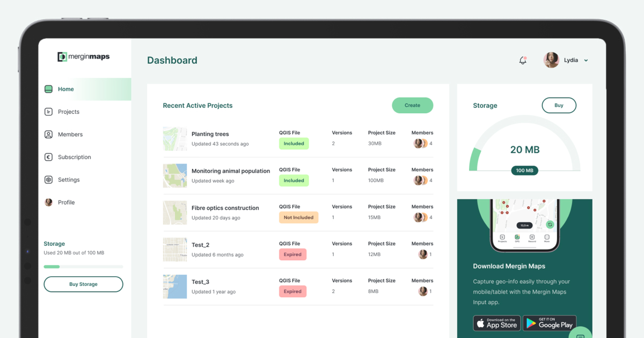Open the Planting trees project thumbnail
Screen dimensions: 644x338
pyautogui.click(x=175, y=138)
